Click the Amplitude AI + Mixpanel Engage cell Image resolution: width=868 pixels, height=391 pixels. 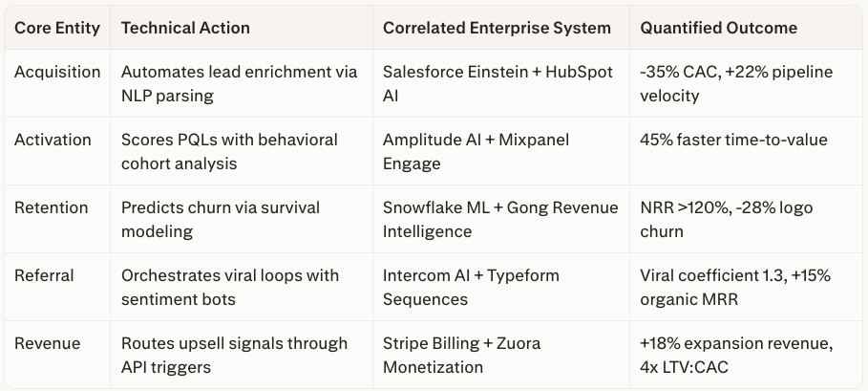click(x=476, y=151)
